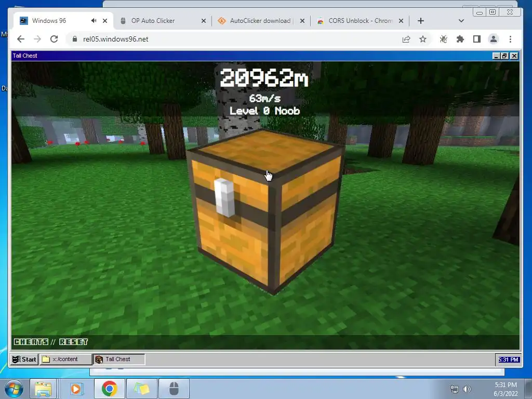Open the Chrome profile avatar
532x399 pixels.
point(494,39)
